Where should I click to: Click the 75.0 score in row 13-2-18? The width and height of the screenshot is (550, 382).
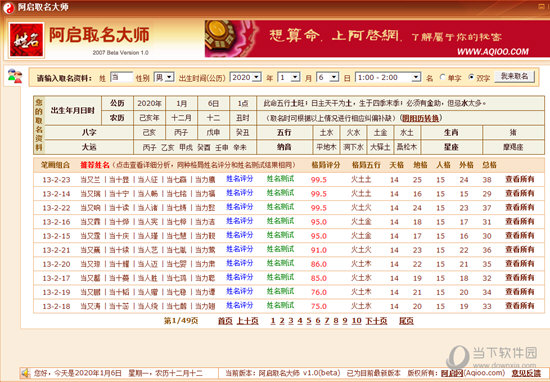tap(318, 306)
